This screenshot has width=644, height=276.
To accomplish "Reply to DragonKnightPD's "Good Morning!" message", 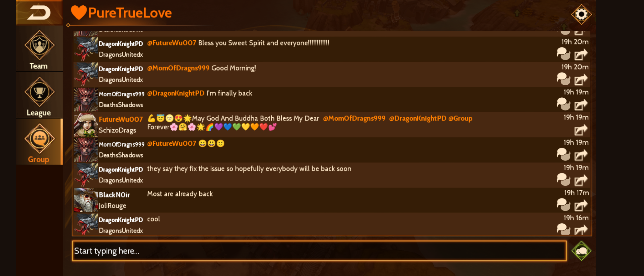I will 563,79.
